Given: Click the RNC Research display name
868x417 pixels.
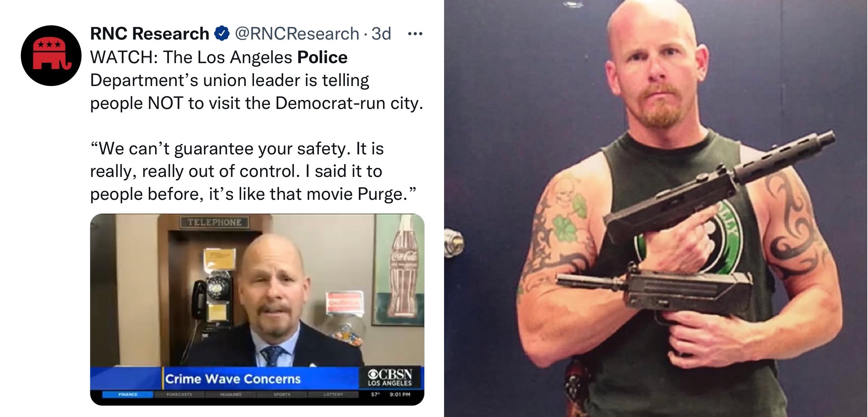Looking at the screenshot, I should tap(150, 34).
